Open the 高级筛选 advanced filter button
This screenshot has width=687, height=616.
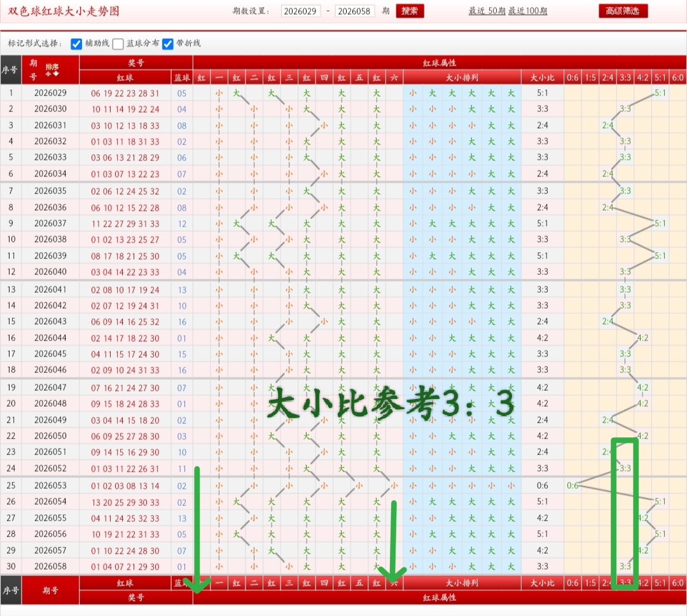tap(623, 11)
